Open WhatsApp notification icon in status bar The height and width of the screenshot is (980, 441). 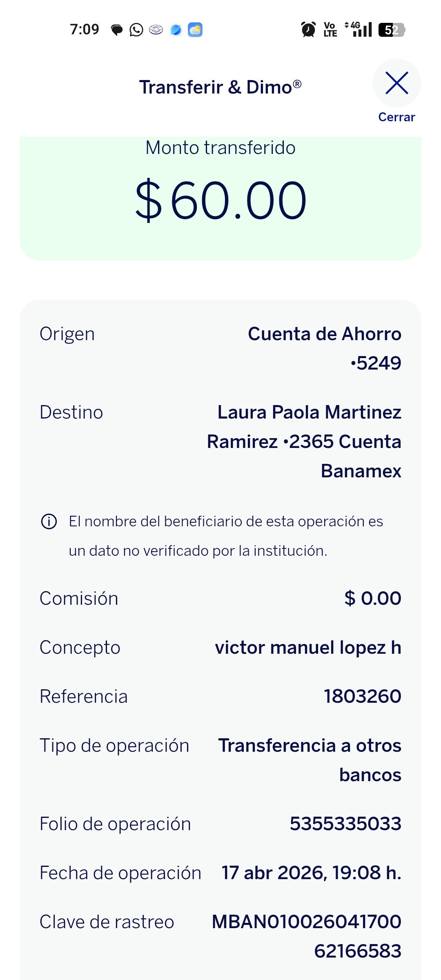pos(136,30)
